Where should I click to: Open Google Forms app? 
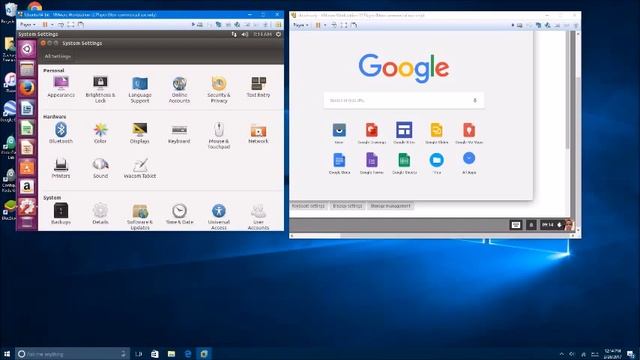(x=371, y=163)
